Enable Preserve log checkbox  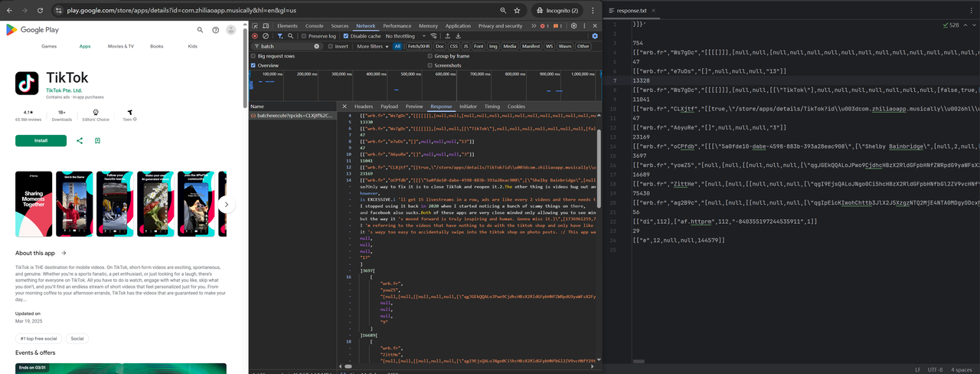(x=304, y=36)
